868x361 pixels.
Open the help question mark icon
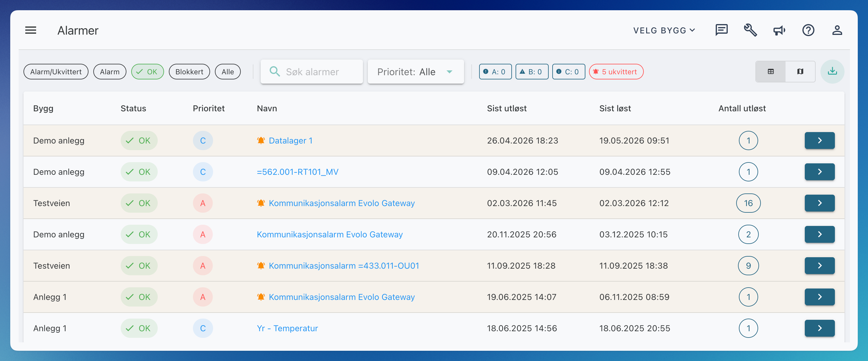click(808, 30)
